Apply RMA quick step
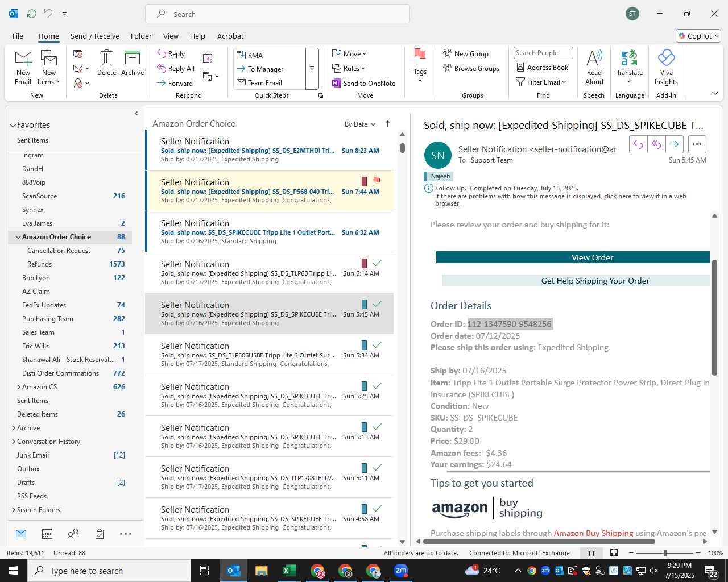 270,55
